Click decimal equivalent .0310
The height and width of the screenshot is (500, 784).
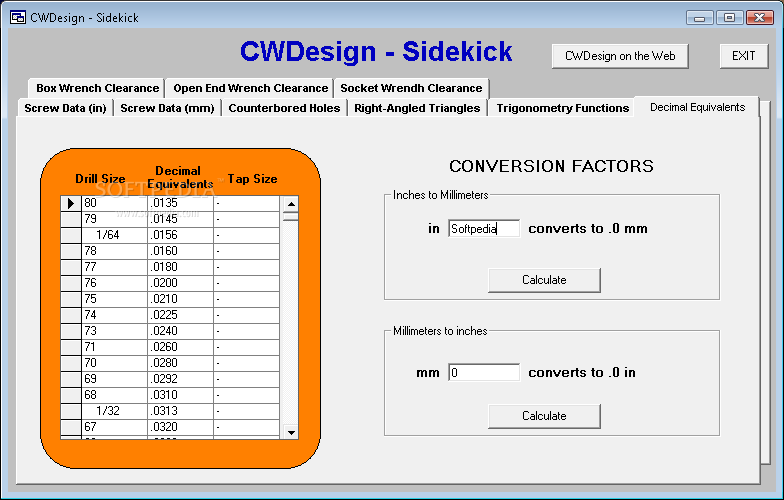coord(180,395)
